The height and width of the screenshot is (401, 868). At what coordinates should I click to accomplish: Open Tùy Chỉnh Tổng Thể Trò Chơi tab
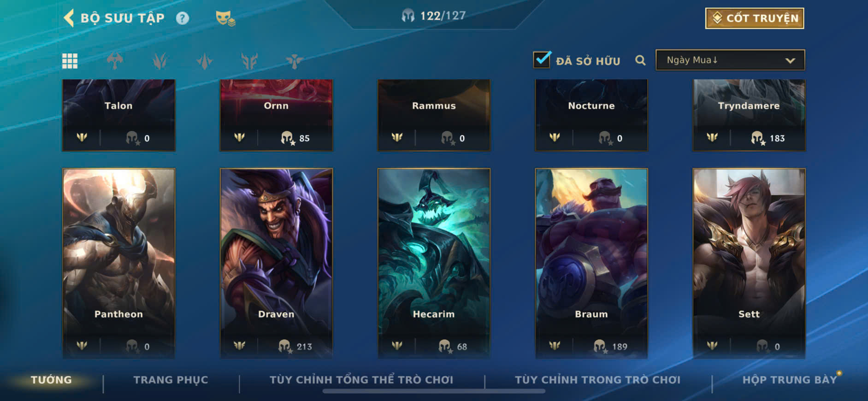pos(361,380)
